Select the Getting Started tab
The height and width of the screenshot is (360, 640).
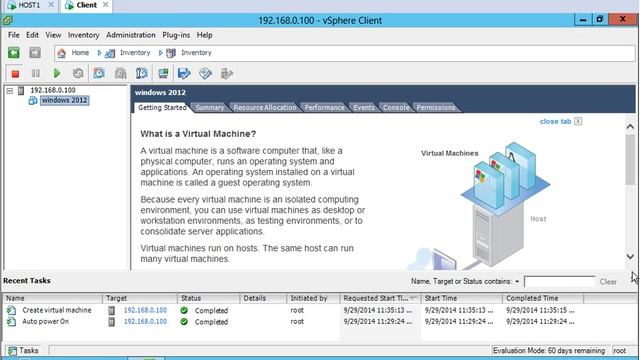[x=162, y=107]
